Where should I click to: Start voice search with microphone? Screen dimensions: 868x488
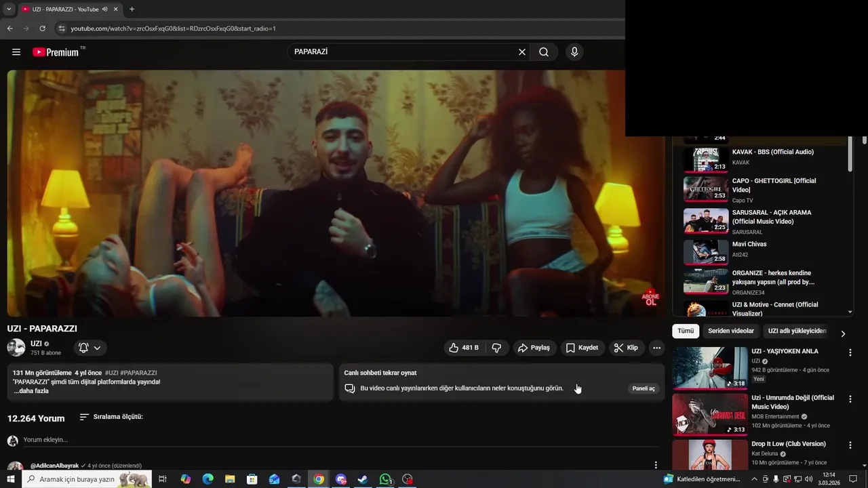click(x=574, y=52)
